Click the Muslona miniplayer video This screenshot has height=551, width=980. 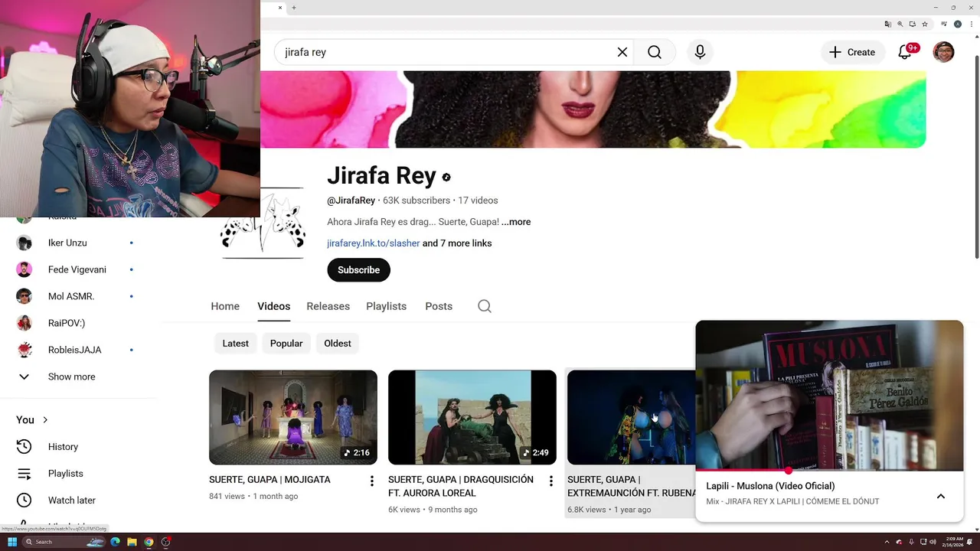click(x=829, y=395)
